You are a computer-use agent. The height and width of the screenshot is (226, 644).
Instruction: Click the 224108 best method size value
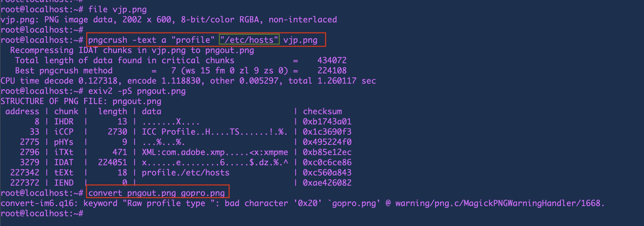pos(332,71)
